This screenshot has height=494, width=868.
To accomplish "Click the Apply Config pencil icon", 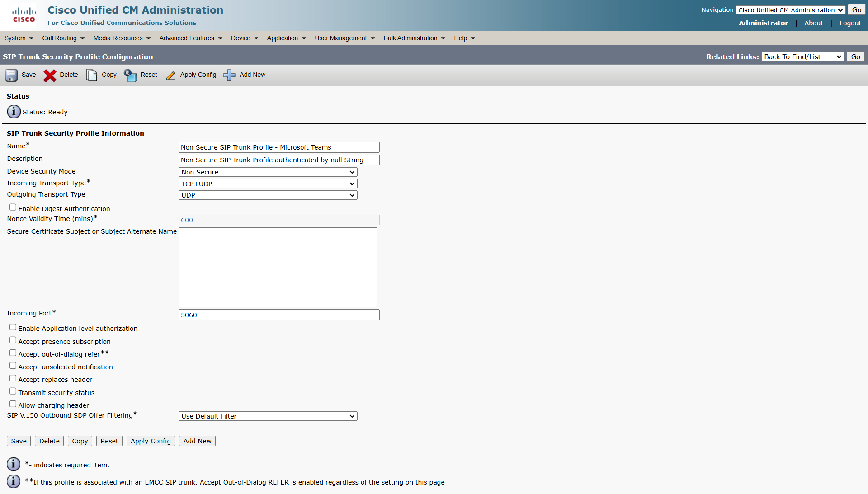I will [170, 75].
